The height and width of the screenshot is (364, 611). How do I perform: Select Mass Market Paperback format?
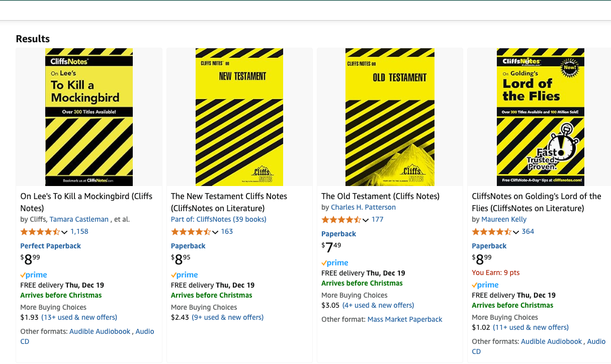[405, 319]
